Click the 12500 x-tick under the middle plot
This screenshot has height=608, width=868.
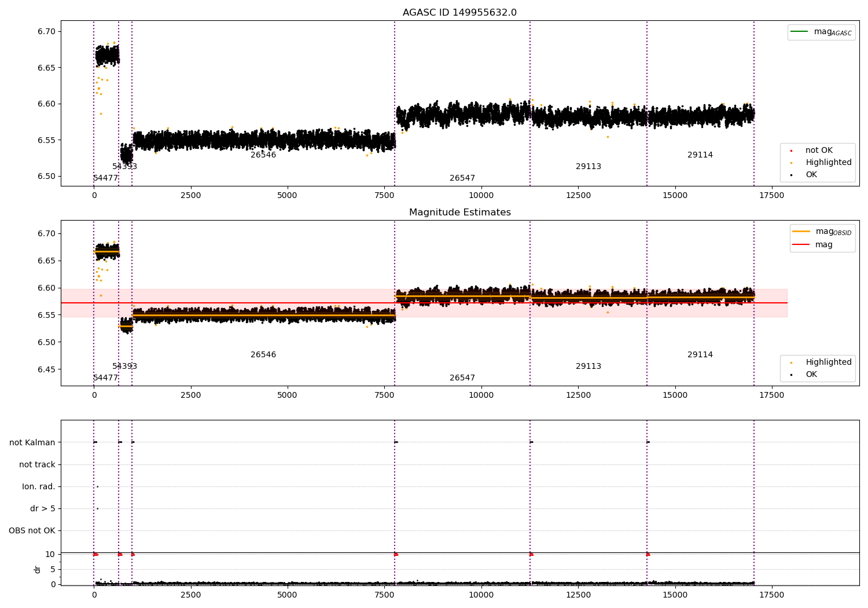pos(578,395)
